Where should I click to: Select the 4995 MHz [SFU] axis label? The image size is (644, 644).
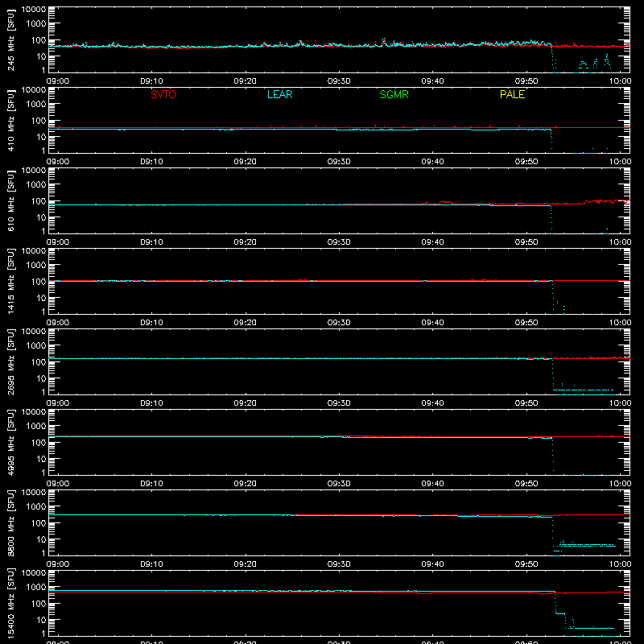pos(11,442)
